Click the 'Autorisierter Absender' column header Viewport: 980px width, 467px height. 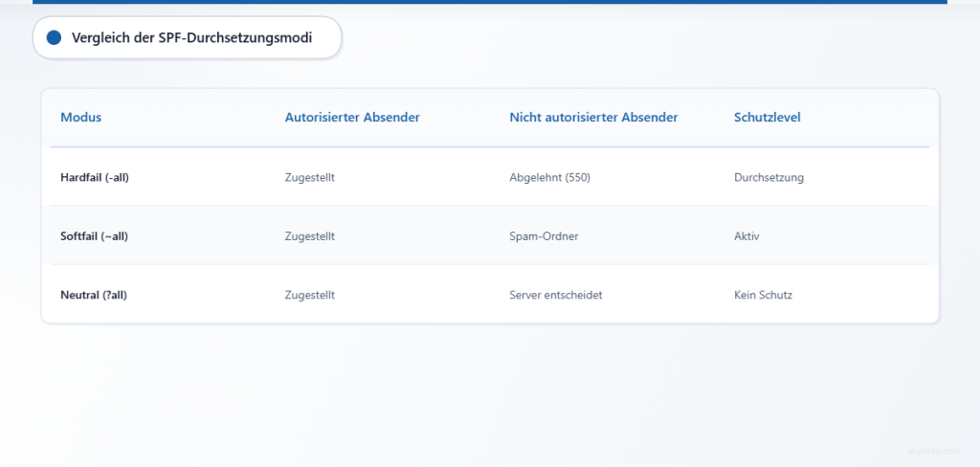(352, 117)
